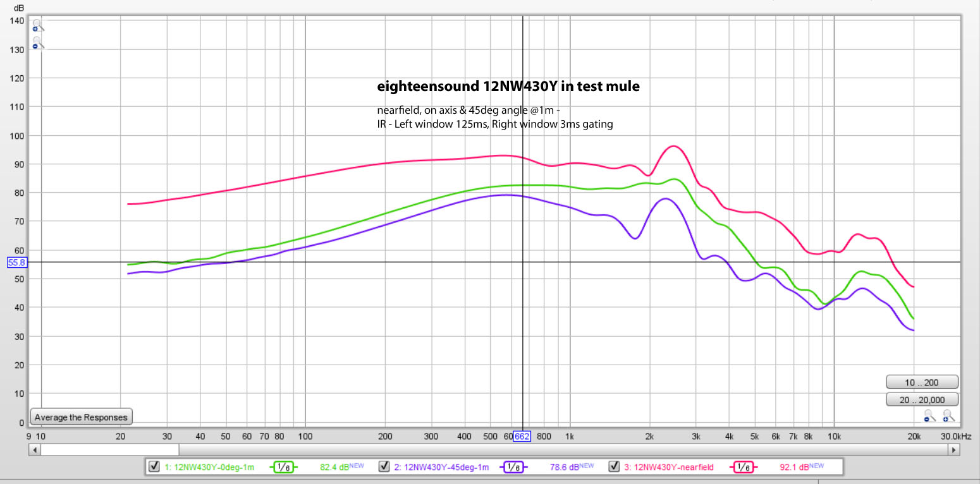The height and width of the screenshot is (484, 980).
Task: Uncheck the 12NW430Y-0deg-1m trace checkbox
Action: click(153, 466)
